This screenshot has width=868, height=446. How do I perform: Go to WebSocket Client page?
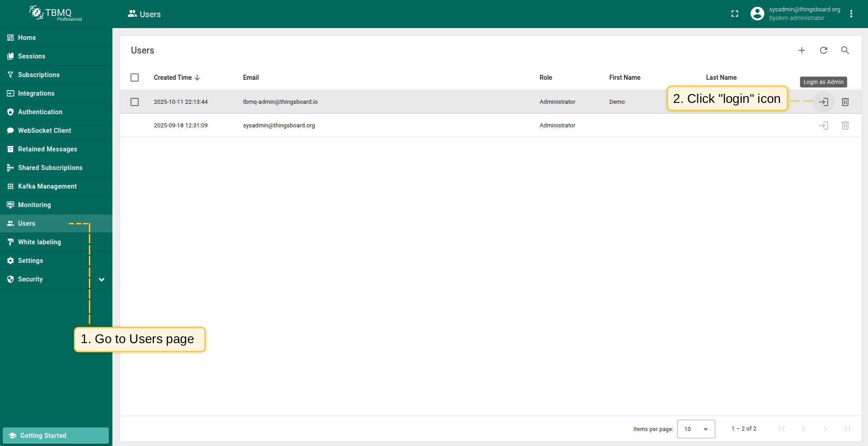[x=44, y=131]
